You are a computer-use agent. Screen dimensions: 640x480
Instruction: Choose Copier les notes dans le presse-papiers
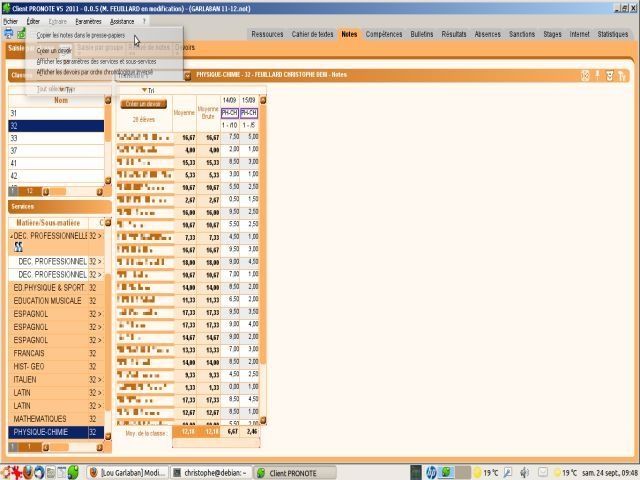pyautogui.click(x=81, y=36)
